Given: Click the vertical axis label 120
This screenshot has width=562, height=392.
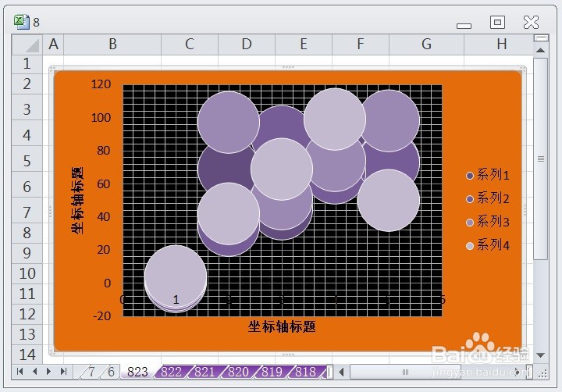Looking at the screenshot, I should tap(101, 84).
